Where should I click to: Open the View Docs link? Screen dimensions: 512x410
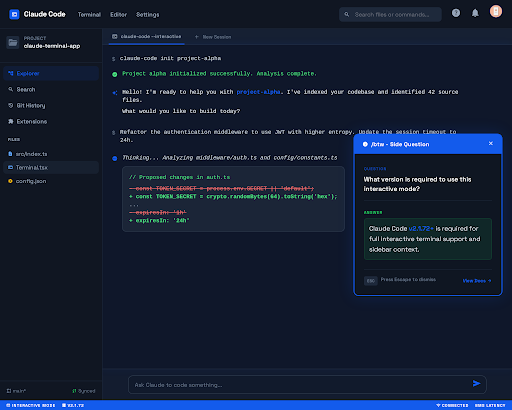click(x=477, y=281)
